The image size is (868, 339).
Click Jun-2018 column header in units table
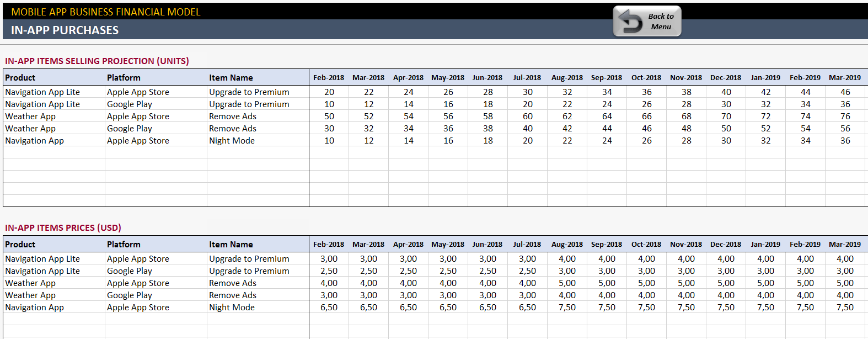coord(487,78)
